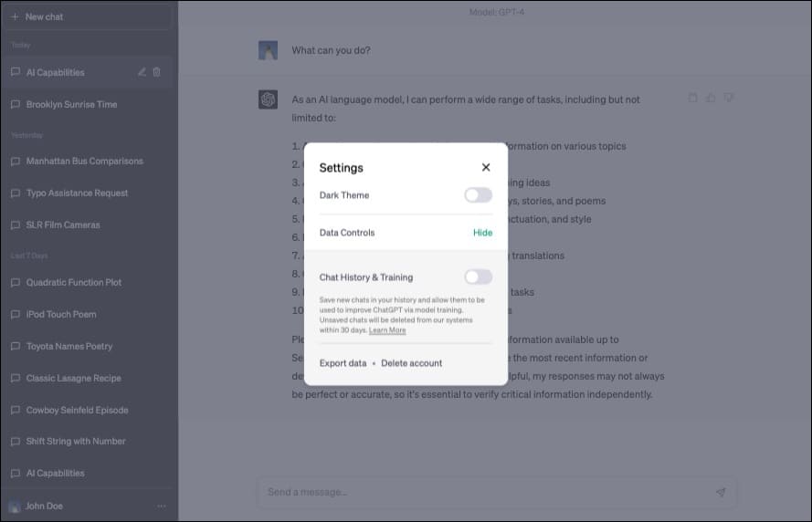Viewport: 812px width, 522px height.
Task: Toggle Chat History & Training switch
Action: tap(478, 277)
